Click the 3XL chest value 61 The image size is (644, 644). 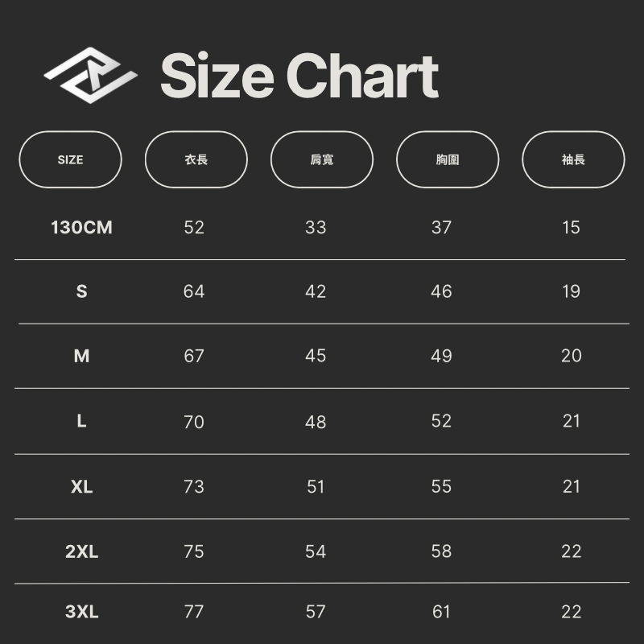[x=441, y=612]
